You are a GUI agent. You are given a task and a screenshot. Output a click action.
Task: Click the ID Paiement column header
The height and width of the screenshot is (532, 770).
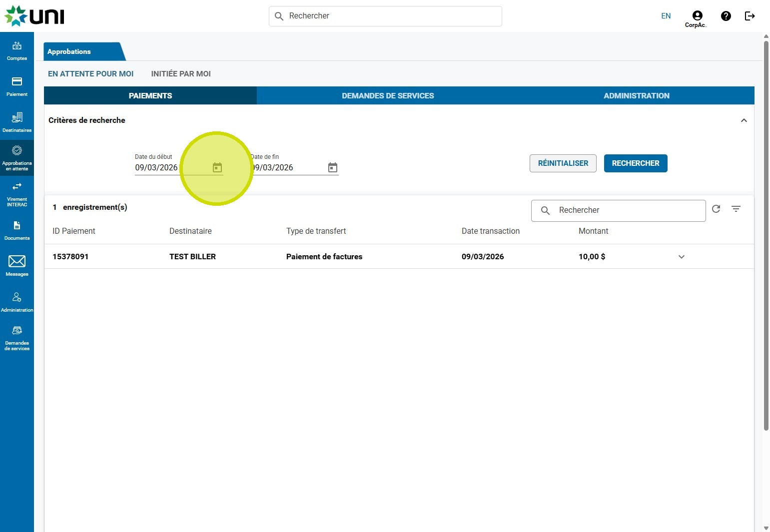point(74,231)
